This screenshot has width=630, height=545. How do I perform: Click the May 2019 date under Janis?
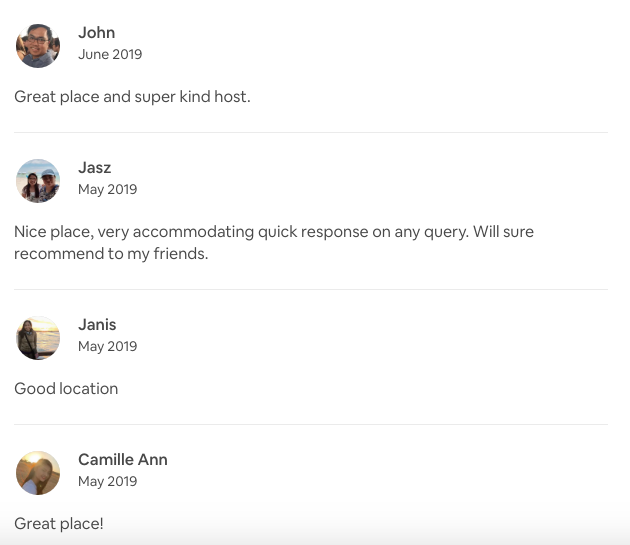click(x=107, y=346)
